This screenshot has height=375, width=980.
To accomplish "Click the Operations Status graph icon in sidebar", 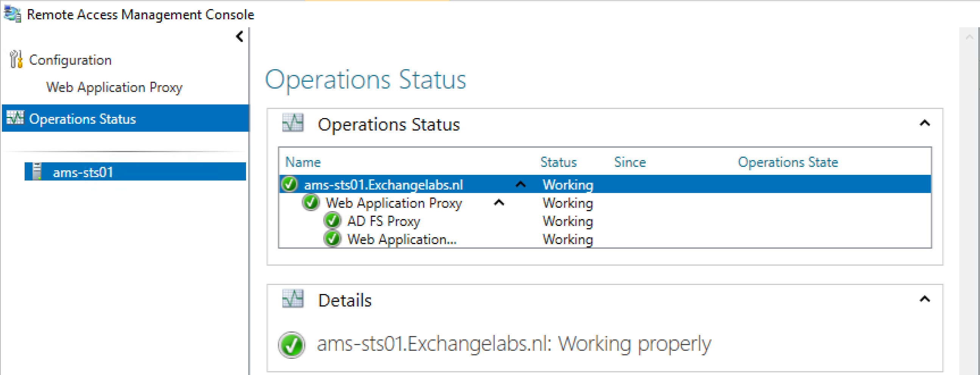I will coord(15,118).
